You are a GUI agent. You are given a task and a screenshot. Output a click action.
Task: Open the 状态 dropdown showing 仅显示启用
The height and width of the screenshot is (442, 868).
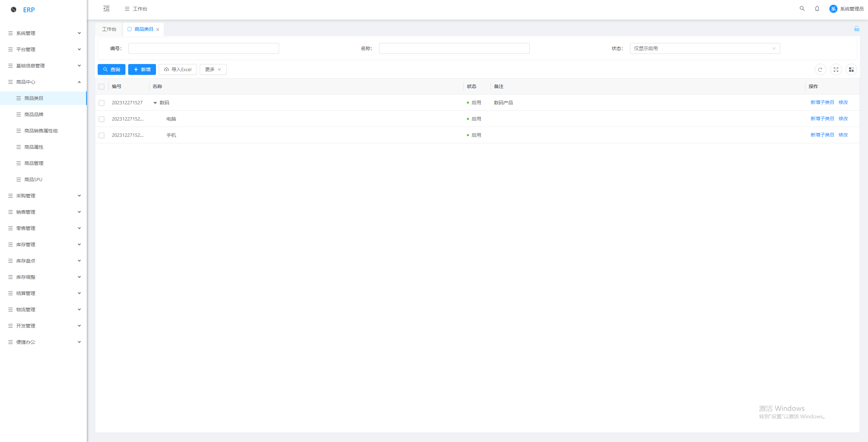coord(705,48)
